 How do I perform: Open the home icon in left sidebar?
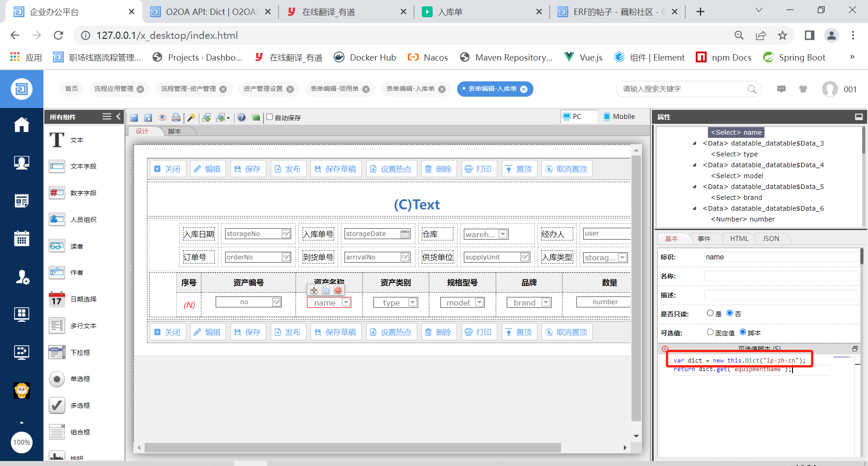(x=21, y=125)
